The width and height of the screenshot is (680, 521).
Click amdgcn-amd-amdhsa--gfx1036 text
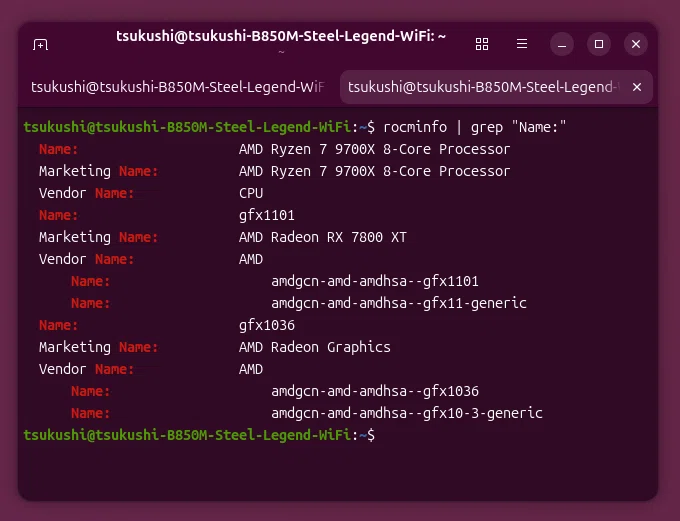(x=375, y=391)
